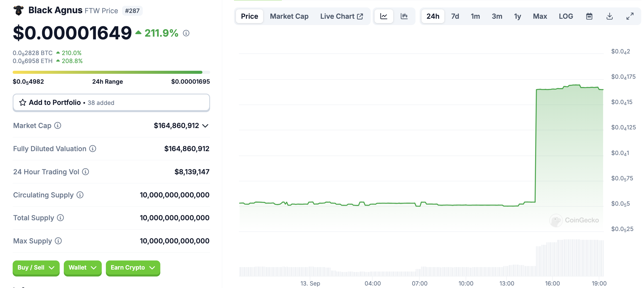Click the Add to Portfolio button
The width and height of the screenshot is (644, 288).
coord(111,103)
